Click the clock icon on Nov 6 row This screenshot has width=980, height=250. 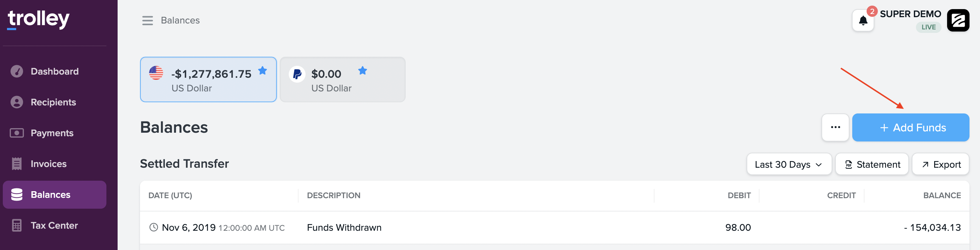(153, 228)
